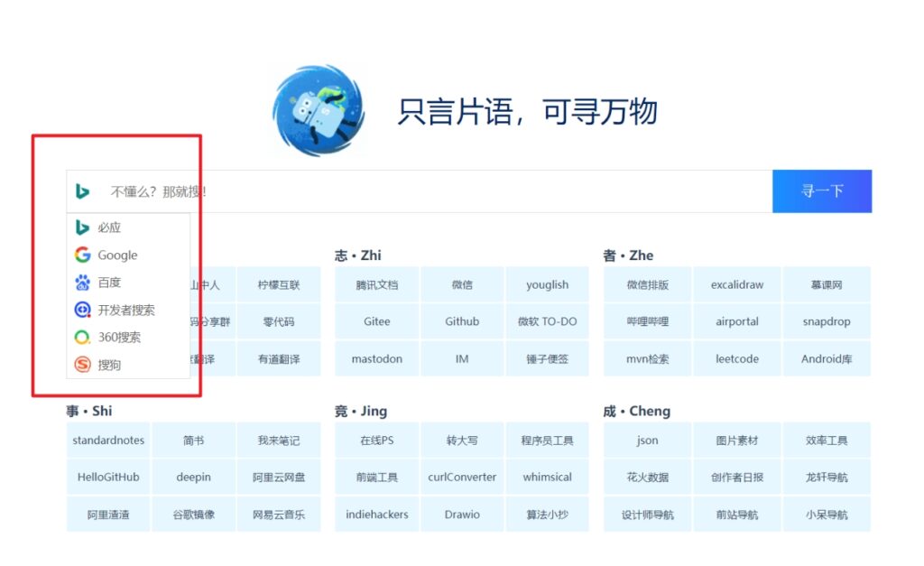Select the 必应 menu entry label

tap(109, 227)
